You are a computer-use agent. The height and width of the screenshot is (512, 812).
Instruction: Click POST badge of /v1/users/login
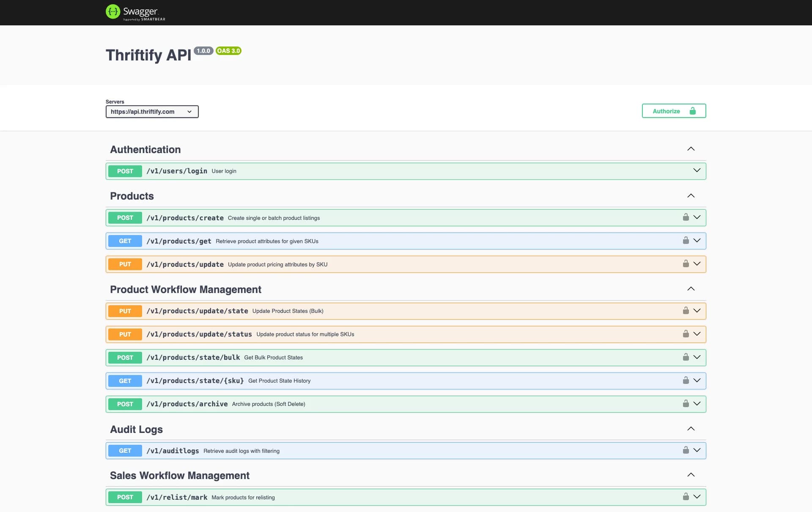point(125,171)
